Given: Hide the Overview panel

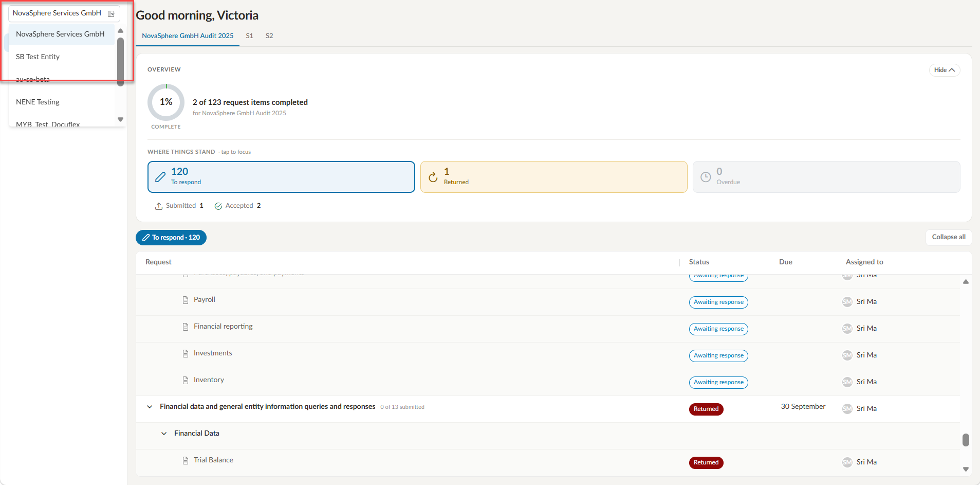Looking at the screenshot, I should coord(944,70).
